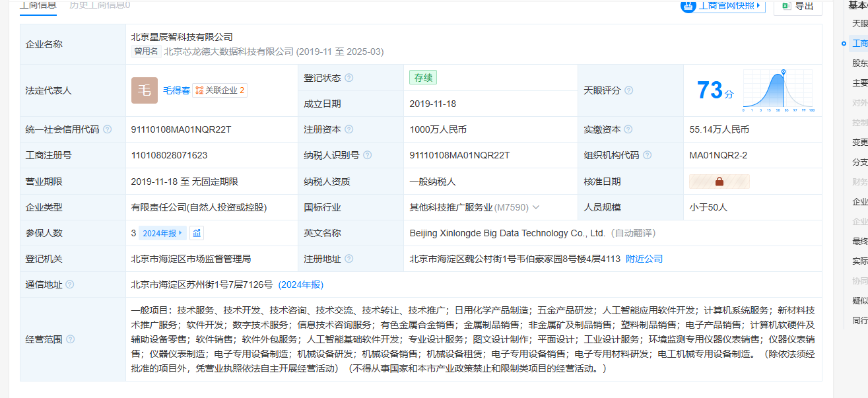
Task: Open the 参保人数 trend chart icon
Action: tap(197, 233)
